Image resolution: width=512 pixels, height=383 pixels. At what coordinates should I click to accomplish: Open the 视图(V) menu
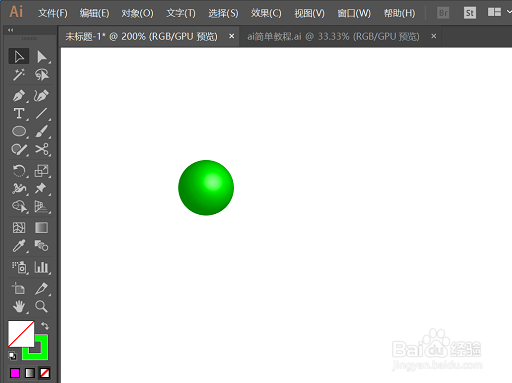(x=309, y=13)
